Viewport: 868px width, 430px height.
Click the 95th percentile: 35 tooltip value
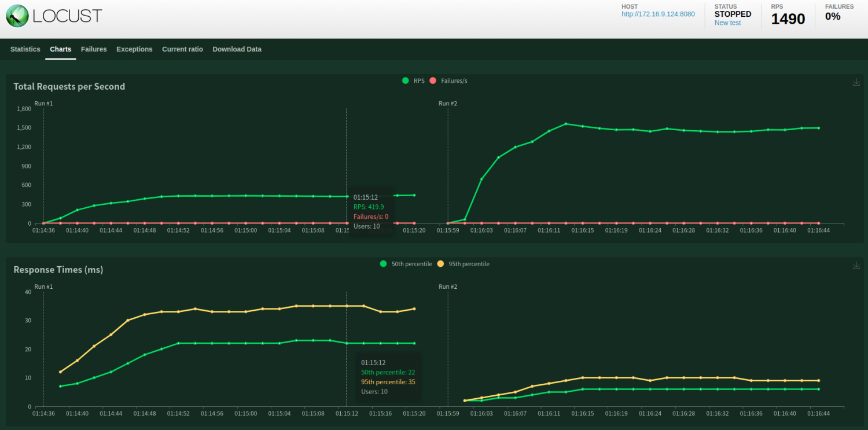coord(388,382)
